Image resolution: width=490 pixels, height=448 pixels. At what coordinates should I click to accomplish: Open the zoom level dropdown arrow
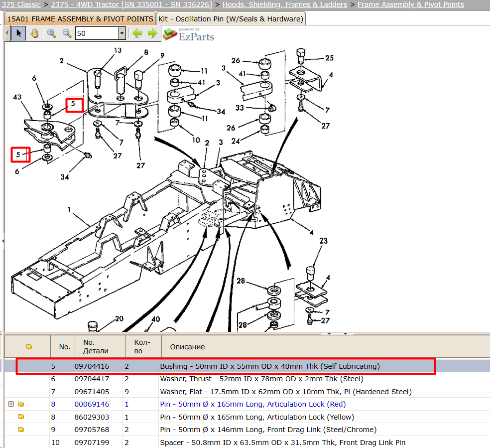pyautogui.click(x=122, y=33)
